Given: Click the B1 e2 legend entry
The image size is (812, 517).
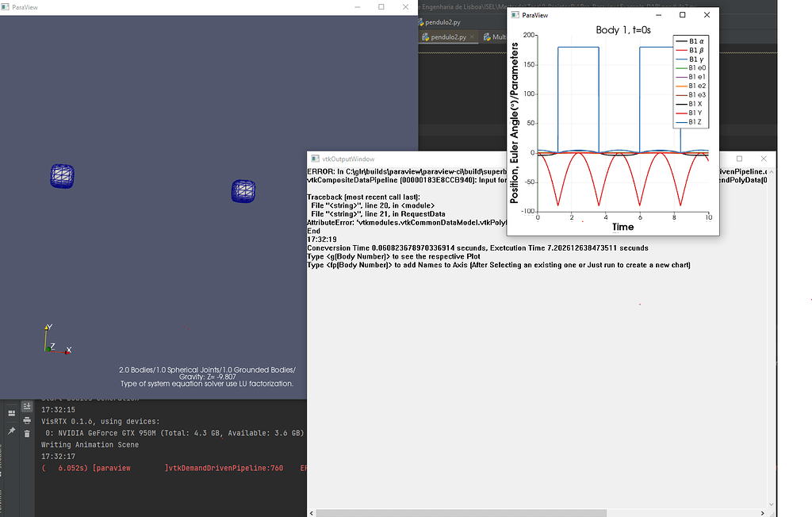Looking at the screenshot, I should pyautogui.click(x=691, y=86).
